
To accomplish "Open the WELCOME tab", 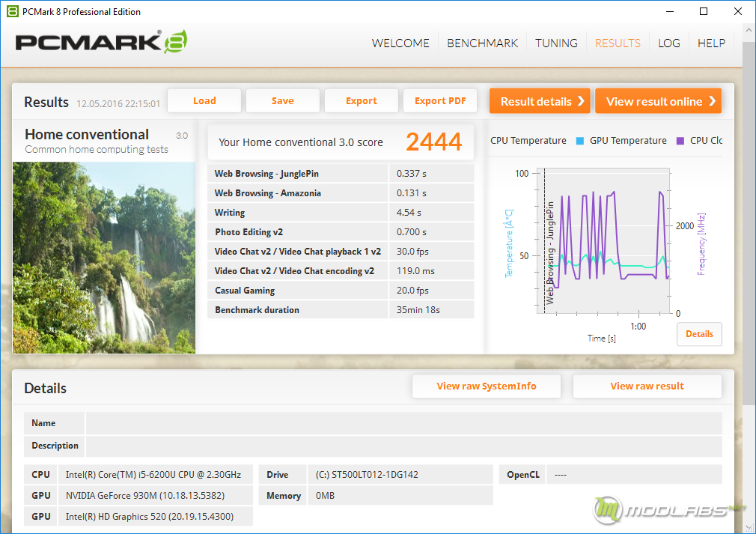I will pyautogui.click(x=400, y=43).
